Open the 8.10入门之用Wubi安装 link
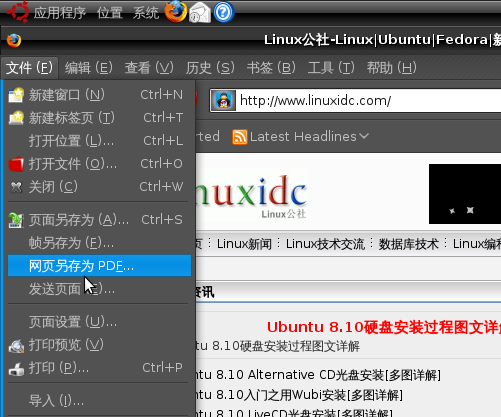The height and width of the screenshot is (417, 501). pos(299,395)
